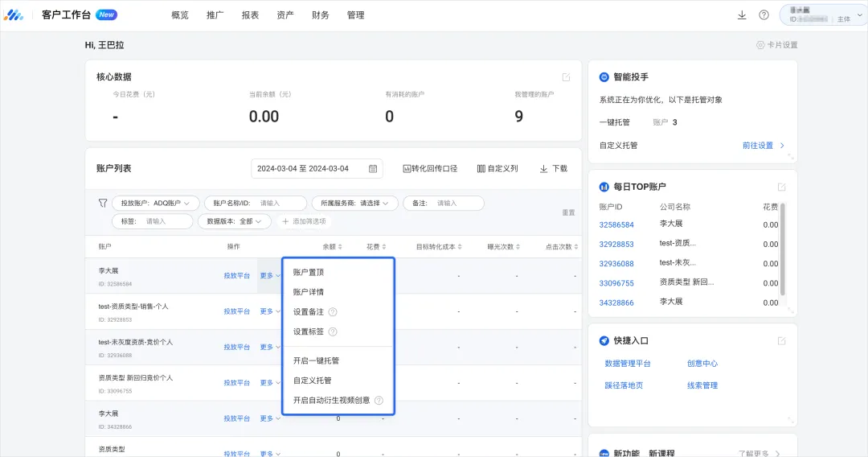Edit the 快捷入口 card icon

click(782, 340)
